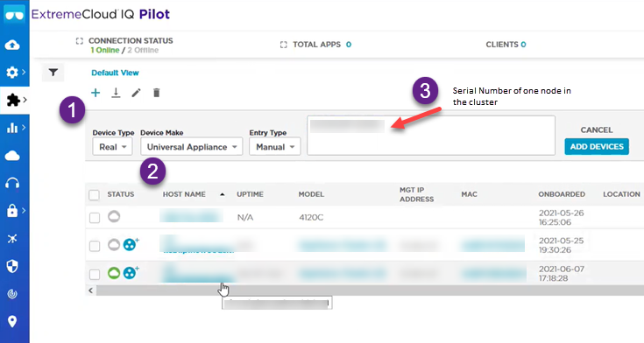644x343 pixels.
Task: Expand the Connection Status widget icon
Action: coord(79,41)
